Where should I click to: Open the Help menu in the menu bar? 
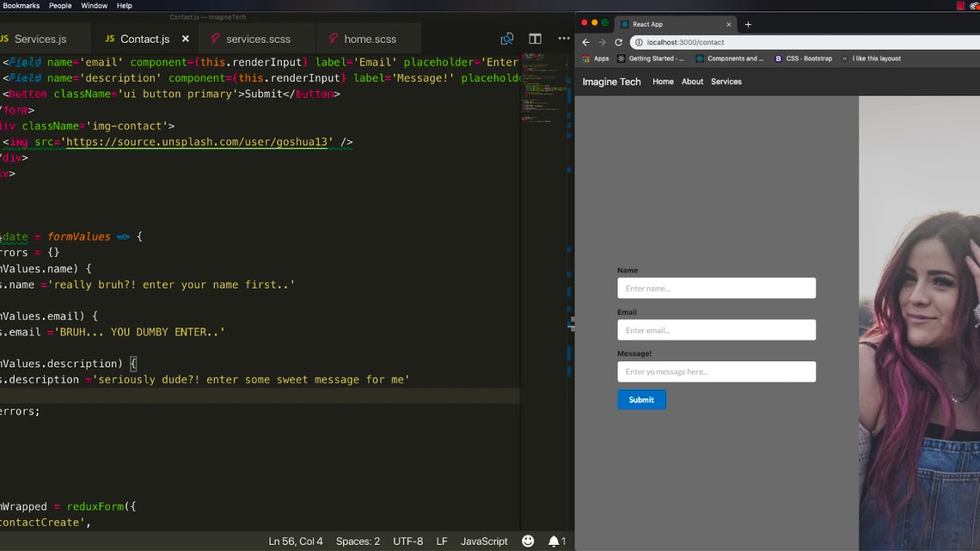124,5
